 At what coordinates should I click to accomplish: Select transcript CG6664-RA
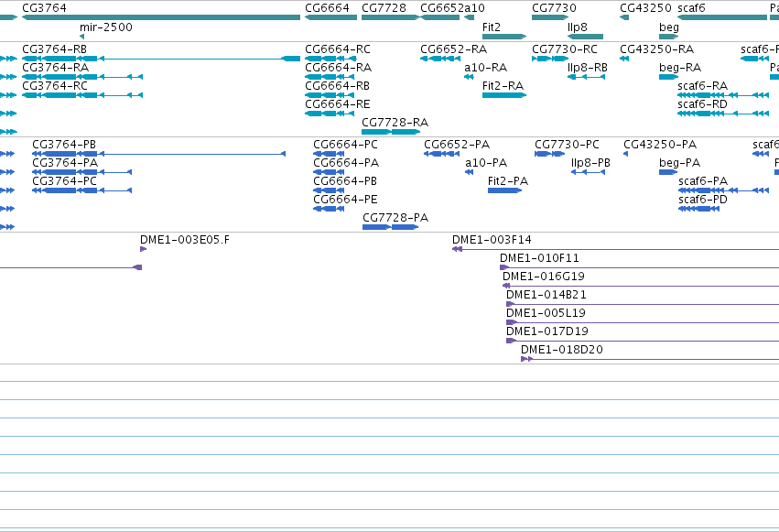click(x=330, y=77)
